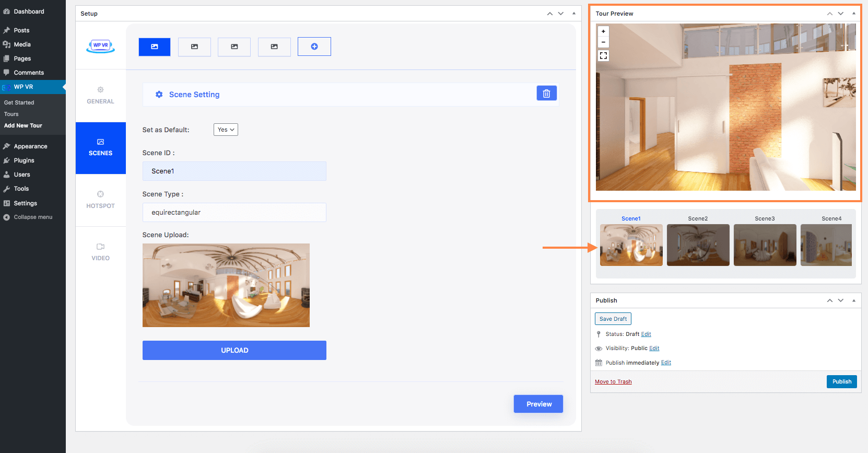This screenshot has height=453, width=868.
Task: Move Setup panel down
Action: click(x=561, y=14)
